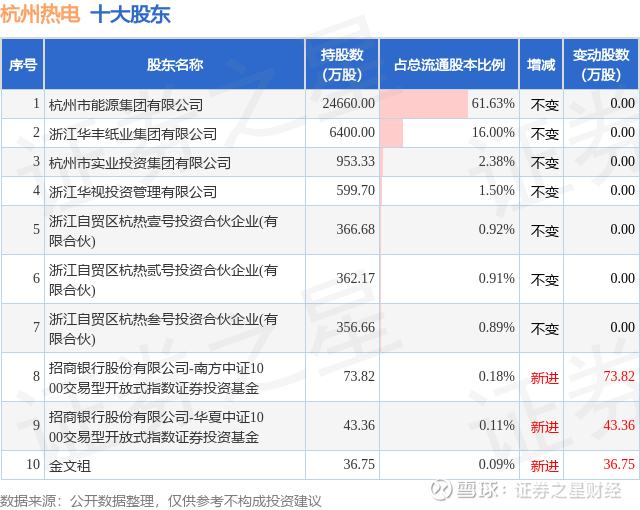The height and width of the screenshot is (510, 640).
Task: Click 新进 label in row 8
Action: tap(544, 378)
